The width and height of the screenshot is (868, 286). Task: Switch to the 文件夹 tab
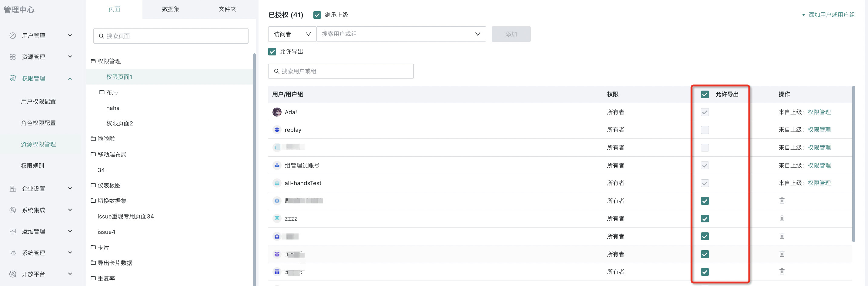[x=227, y=9]
